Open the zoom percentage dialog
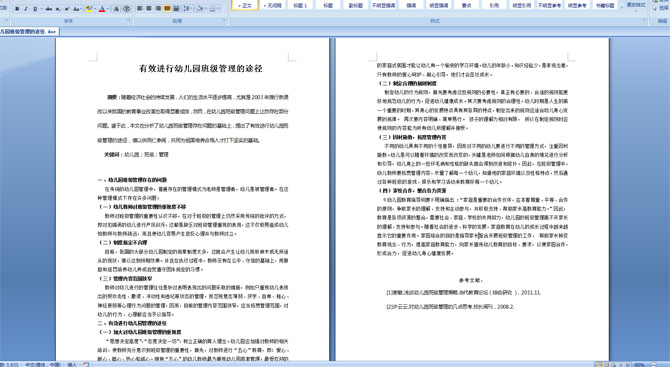Image resolution: width=670 pixels, height=367 pixels. [640, 364]
